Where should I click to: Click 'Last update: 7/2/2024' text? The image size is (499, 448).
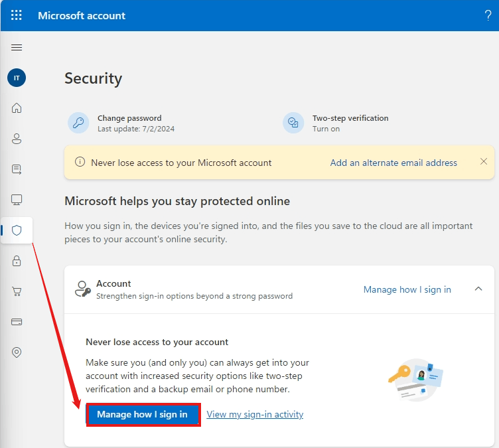pyautogui.click(x=136, y=129)
